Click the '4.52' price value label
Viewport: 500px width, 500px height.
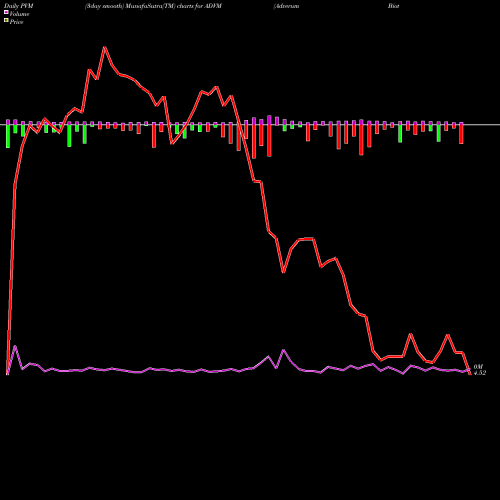[479, 373]
